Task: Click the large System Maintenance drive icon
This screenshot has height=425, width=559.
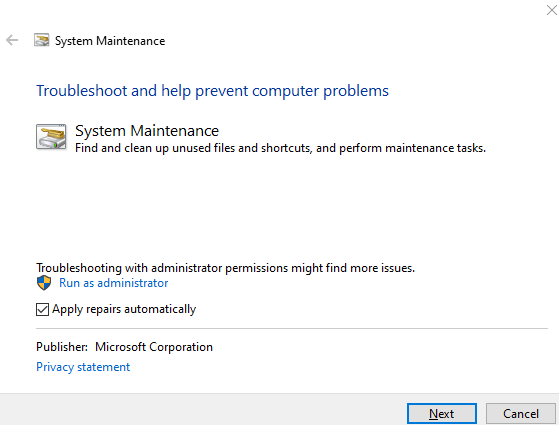Action: tap(51, 137)
